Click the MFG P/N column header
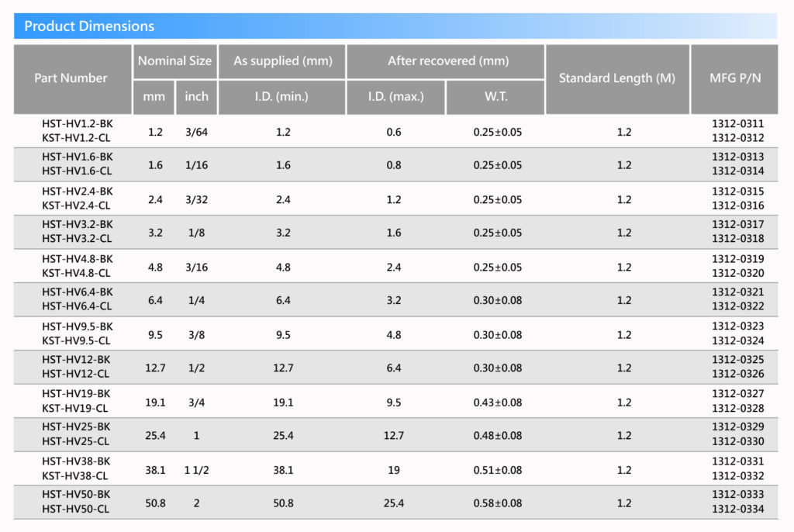The image size is (794, 532). pos(734,78)
